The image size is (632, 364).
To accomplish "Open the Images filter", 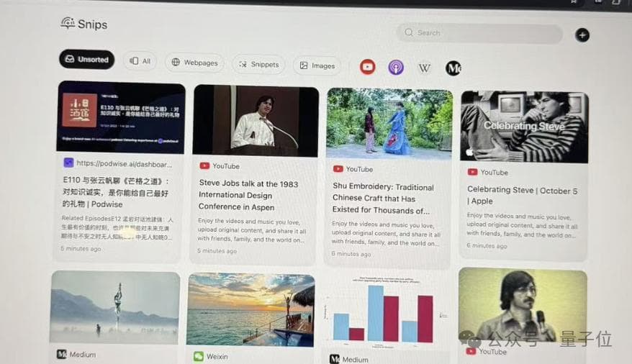I will coord(317,65).
